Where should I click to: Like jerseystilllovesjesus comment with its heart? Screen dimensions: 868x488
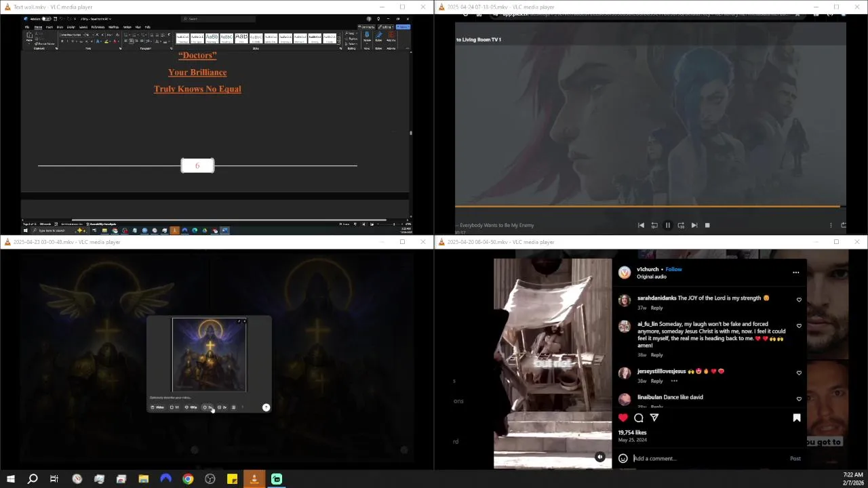click(x=799, y=373)
